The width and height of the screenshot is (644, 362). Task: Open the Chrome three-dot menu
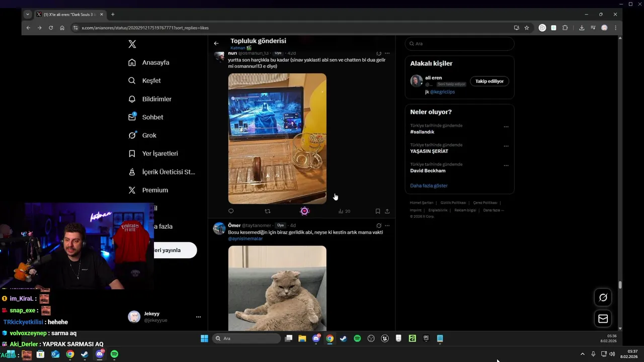pos(615,28)
